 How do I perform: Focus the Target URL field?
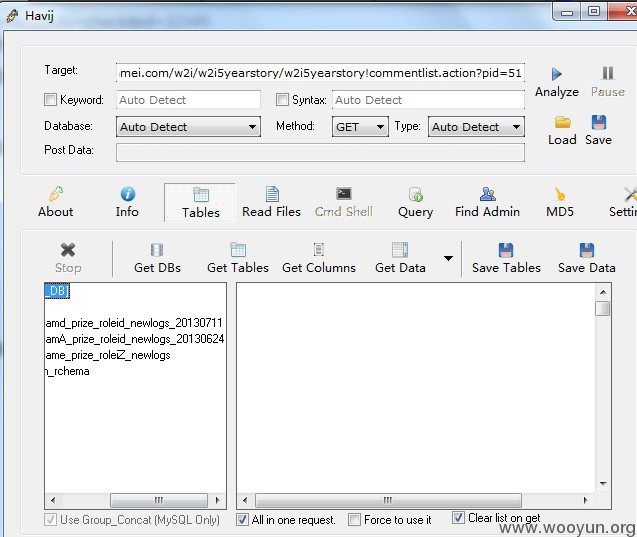coord(320,73)
